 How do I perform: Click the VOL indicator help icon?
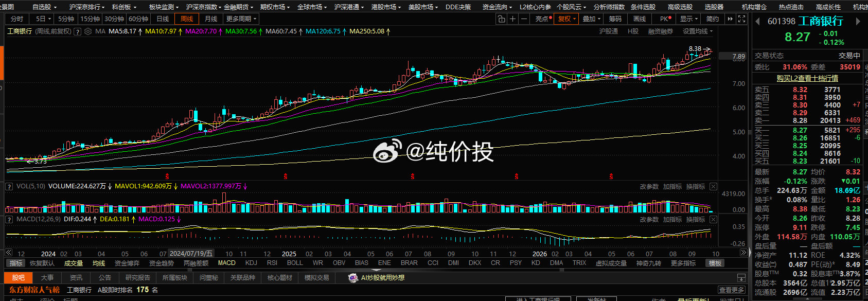point(9,186)
